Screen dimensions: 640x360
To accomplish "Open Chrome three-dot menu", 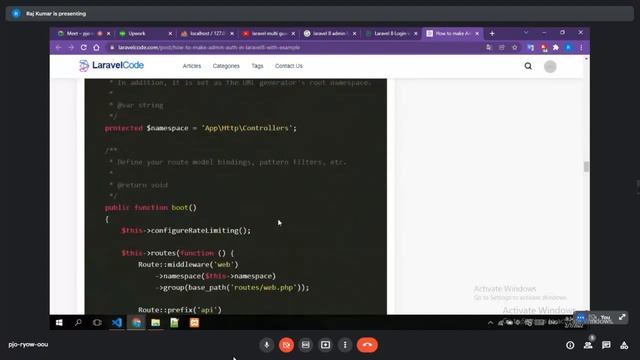I will pos(581,47).
